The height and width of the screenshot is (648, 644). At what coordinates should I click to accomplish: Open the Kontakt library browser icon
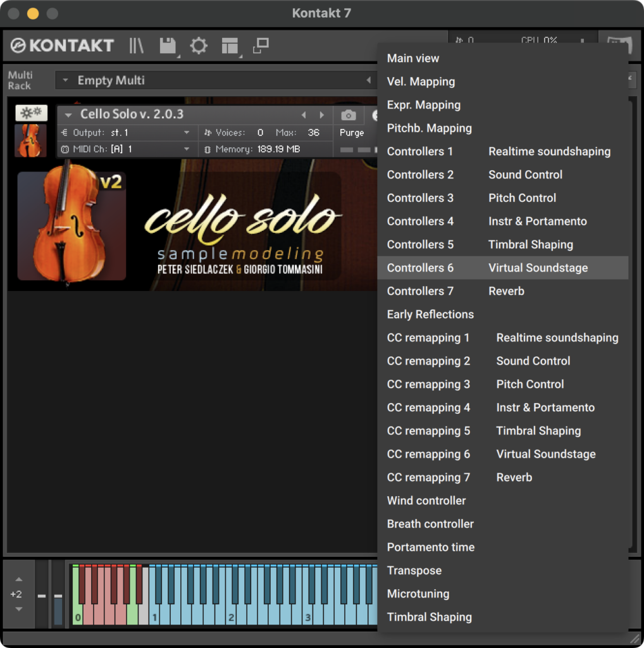136,46
